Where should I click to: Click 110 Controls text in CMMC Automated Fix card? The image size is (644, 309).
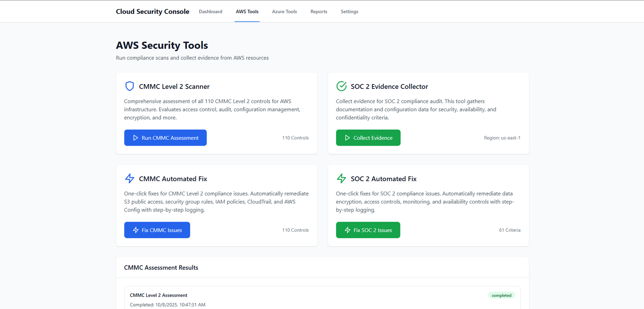(295, 230)
